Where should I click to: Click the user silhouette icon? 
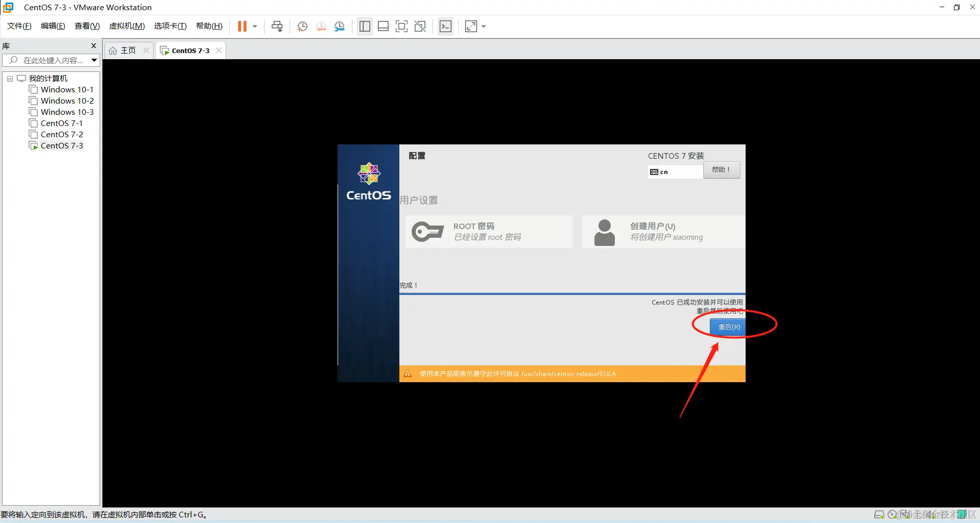click(605, 233)
